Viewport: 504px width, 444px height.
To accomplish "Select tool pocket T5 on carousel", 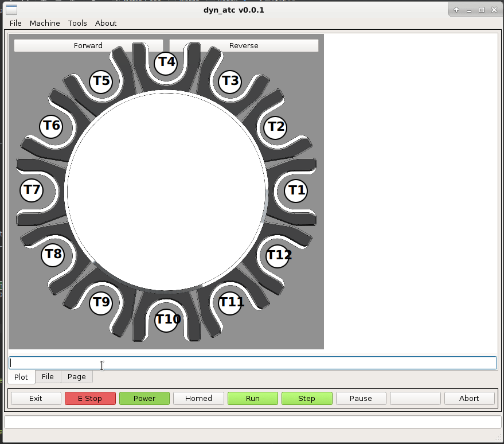I will 101,81.
